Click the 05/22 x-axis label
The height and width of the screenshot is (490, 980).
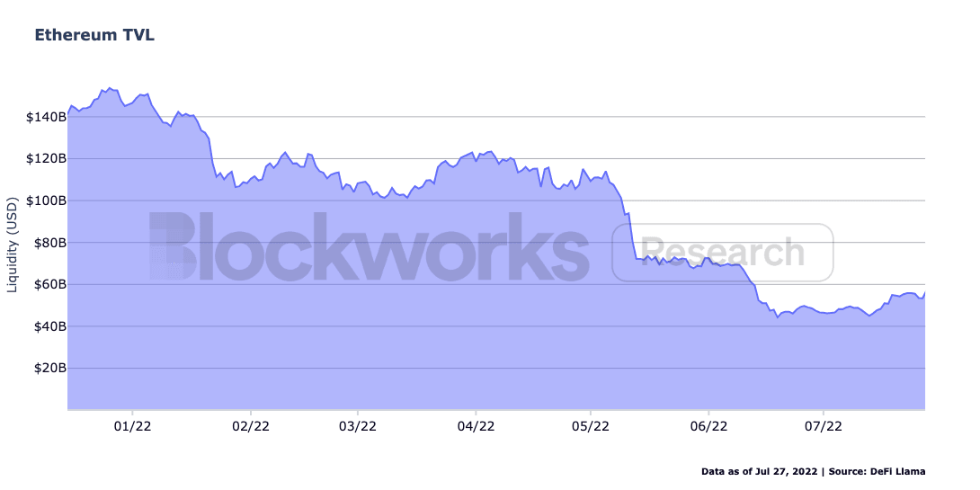click(x=591, y=425)
